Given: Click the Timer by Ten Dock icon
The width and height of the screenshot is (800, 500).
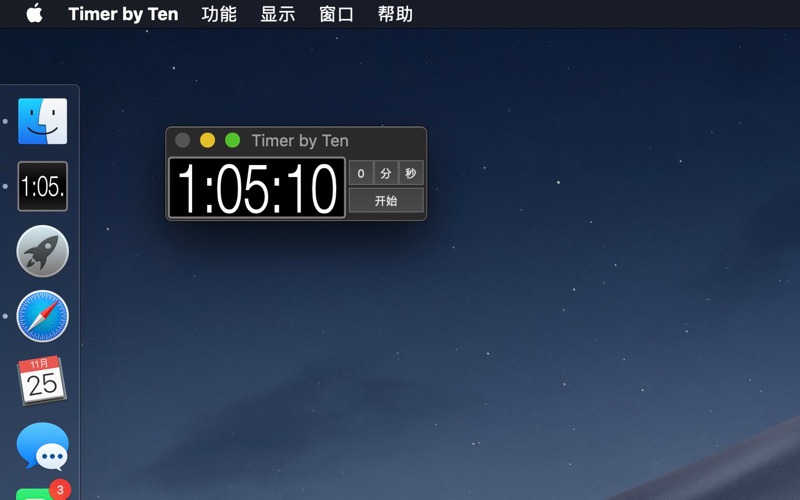Looking at the screenshot, I should [42, 186].
